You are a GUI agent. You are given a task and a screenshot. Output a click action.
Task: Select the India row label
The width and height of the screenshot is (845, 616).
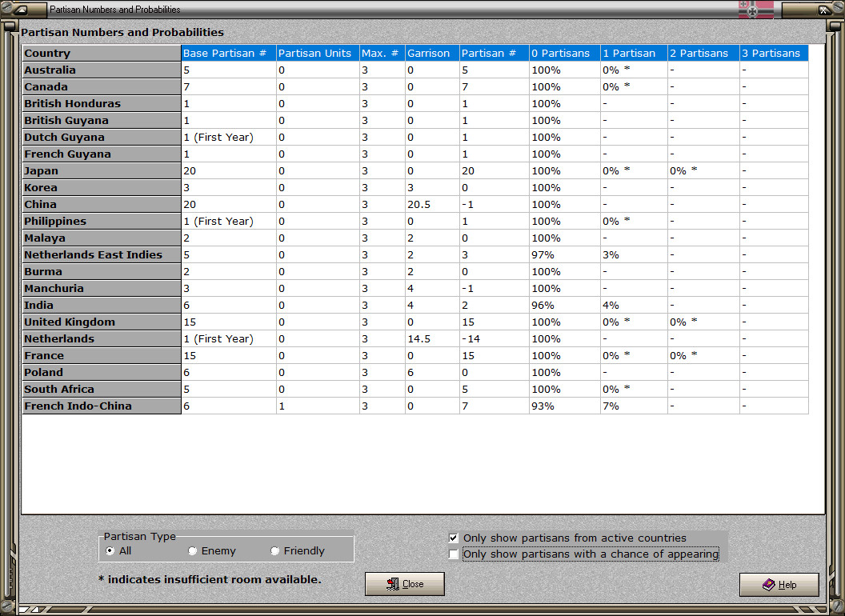point(102,305)
